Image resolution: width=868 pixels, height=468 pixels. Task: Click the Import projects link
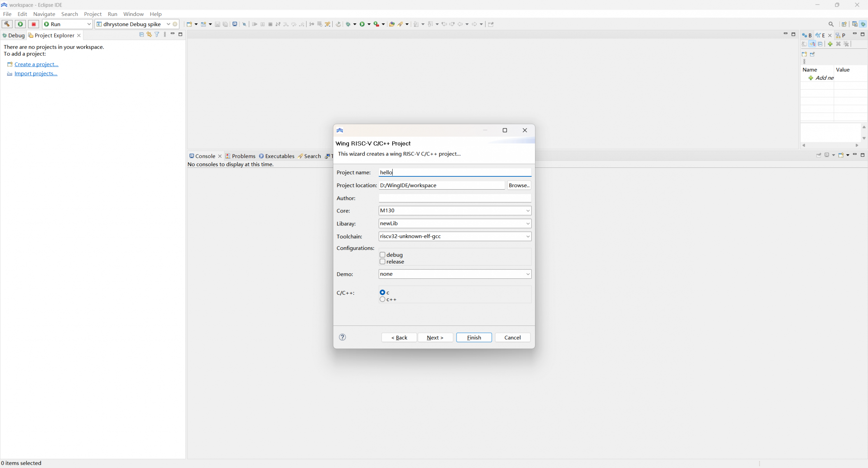(x=36, y=74)
